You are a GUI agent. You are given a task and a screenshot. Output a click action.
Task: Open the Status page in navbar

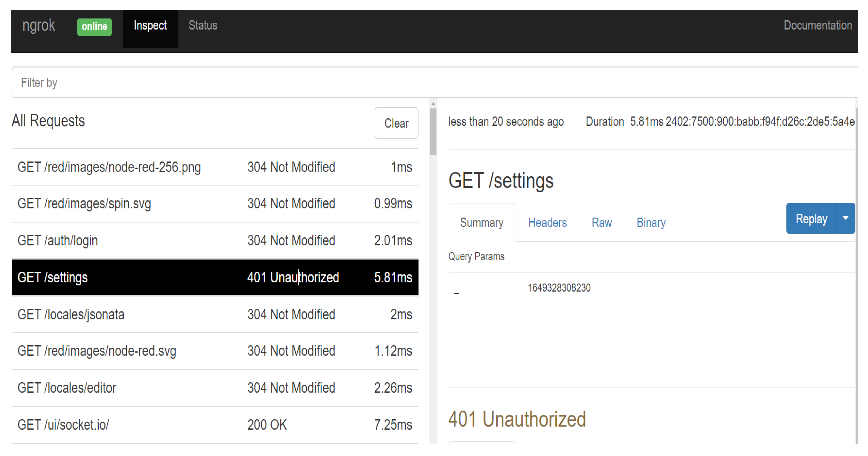tap(203, 26)
